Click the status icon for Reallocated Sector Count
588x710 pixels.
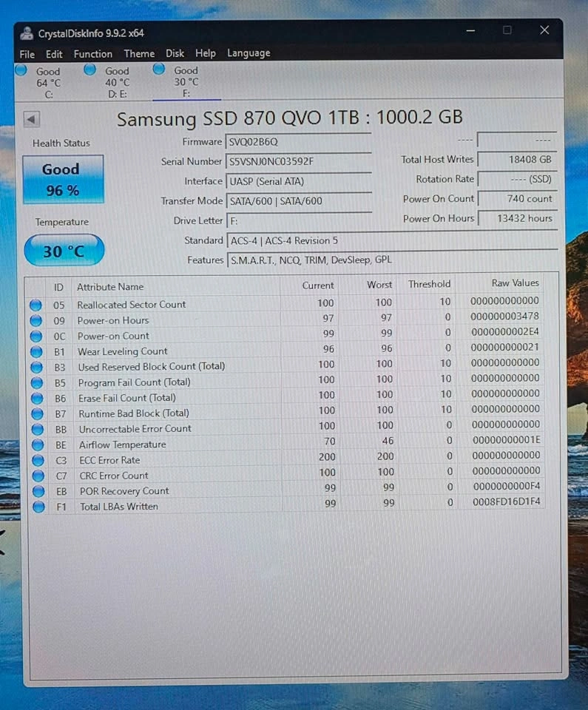36,305
